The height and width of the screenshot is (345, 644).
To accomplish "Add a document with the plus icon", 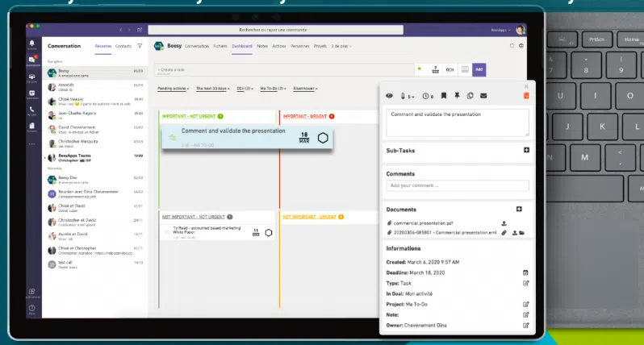I will point(519,210).
